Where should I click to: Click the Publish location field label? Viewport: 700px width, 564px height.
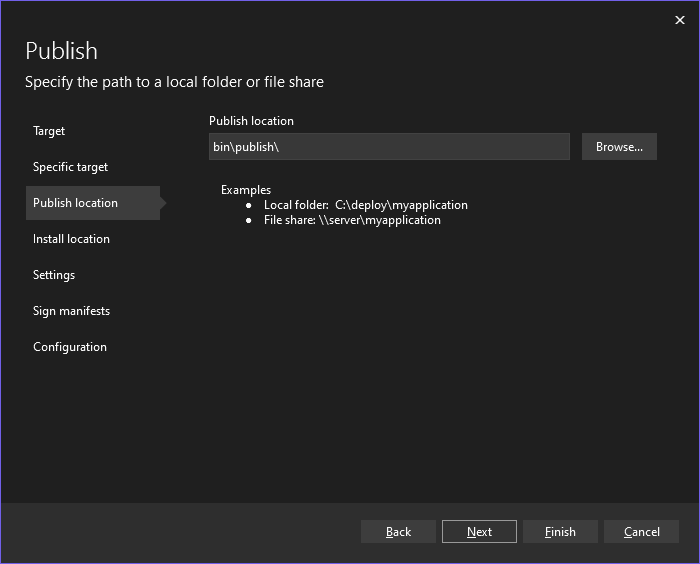251,121
